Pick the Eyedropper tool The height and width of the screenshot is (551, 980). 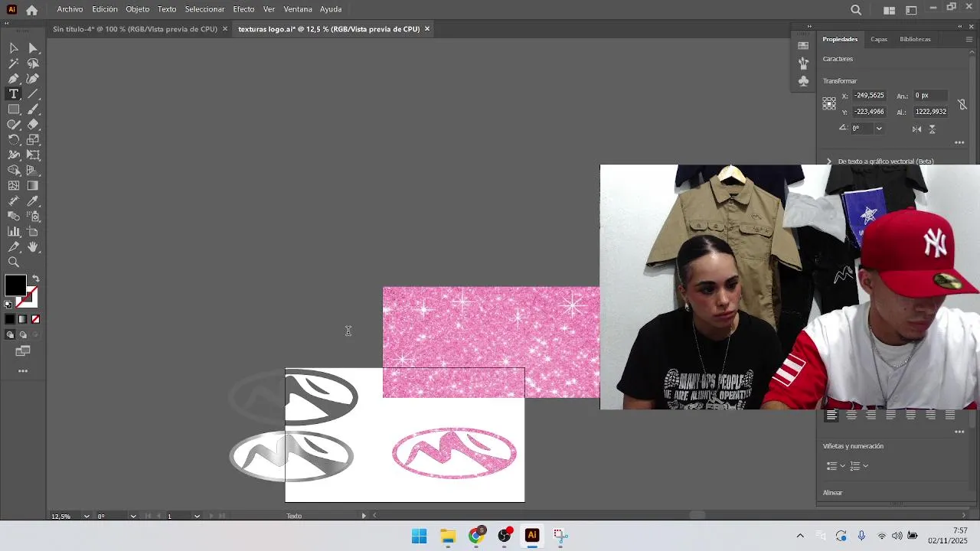coord(33,201)
